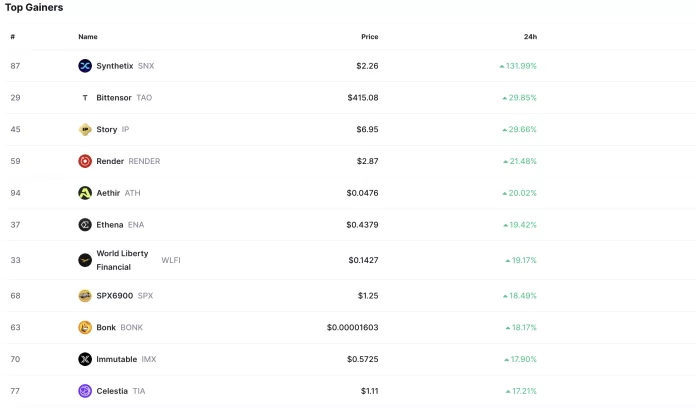Click the SPX6900 coin logo icon
Image resolution: width=696 pixels, height=408 pixels.
point(85,296)
